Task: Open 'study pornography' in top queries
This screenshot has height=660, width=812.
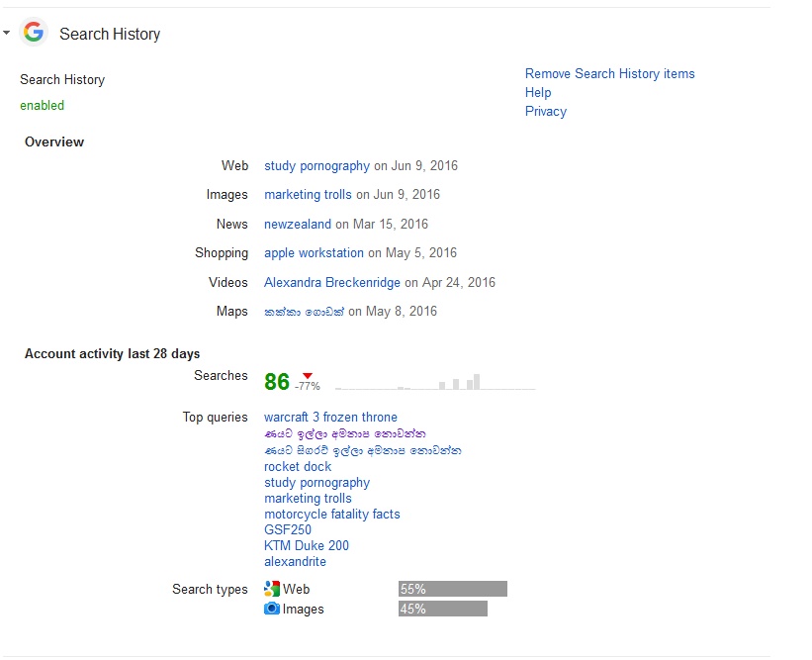Action: pyautogui.click(x=316, y=483)
